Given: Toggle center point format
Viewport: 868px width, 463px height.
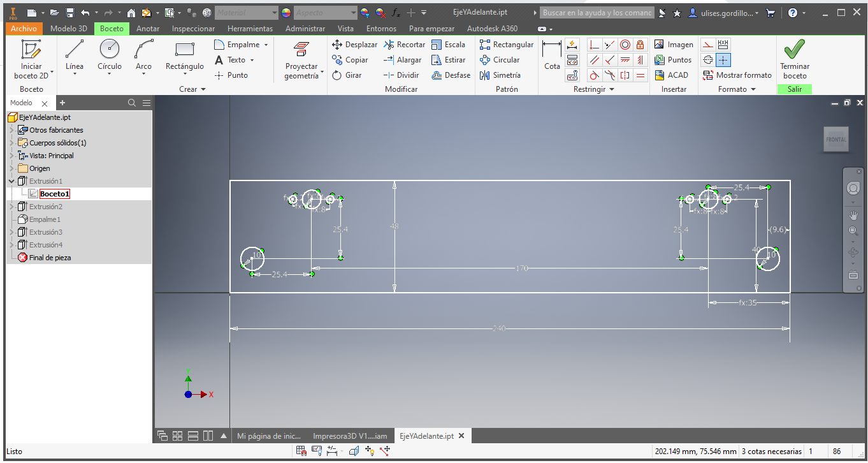Looking at the screenshot, I should click(723, 60).
